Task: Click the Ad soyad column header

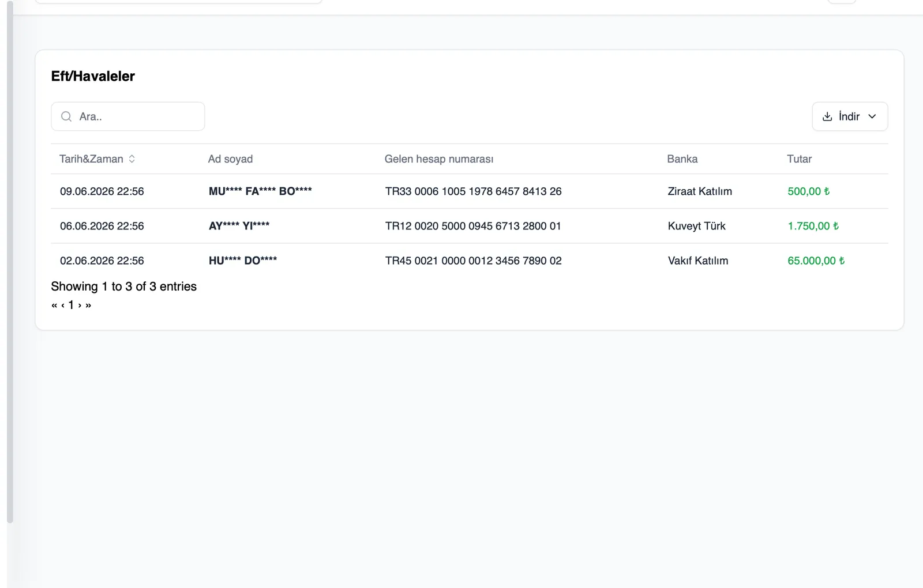Action: click(230, 159)
